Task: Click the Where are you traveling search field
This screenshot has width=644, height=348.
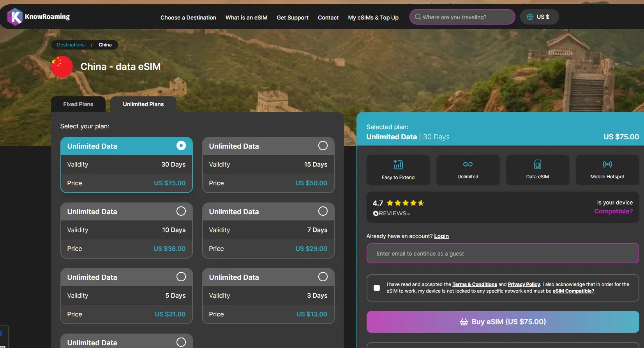Action: pyautogui.click(x=462, y=17)
